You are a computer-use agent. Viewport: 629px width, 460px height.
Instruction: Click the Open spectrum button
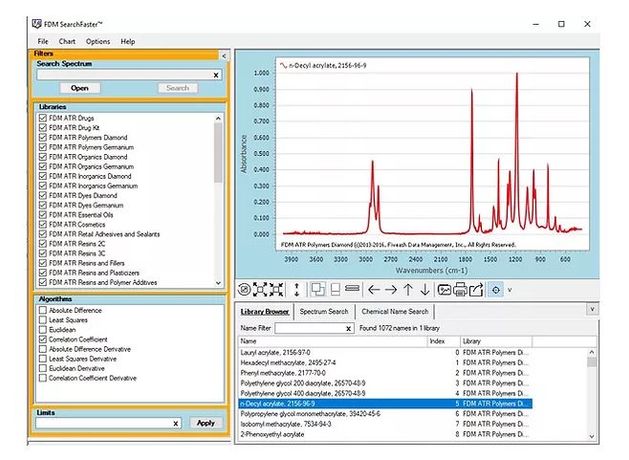(x=80, y=88)
